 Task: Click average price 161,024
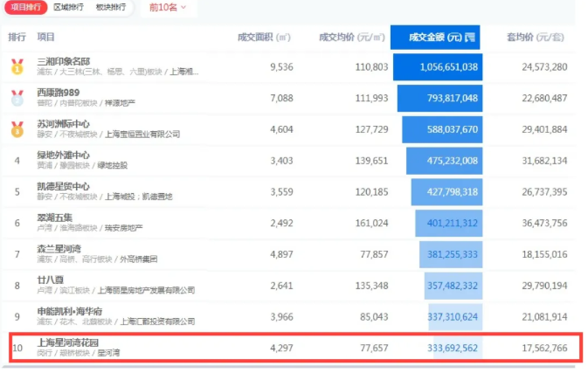371,223
